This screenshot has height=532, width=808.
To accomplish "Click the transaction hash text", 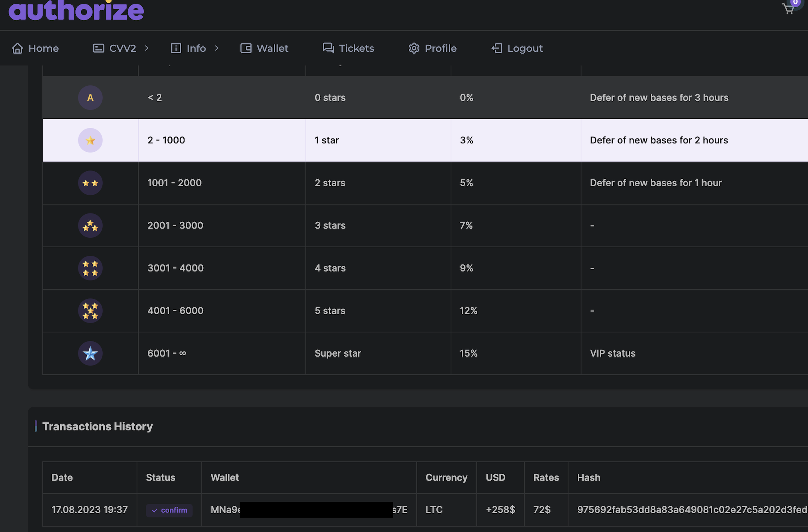I will (x=692, y=510).
